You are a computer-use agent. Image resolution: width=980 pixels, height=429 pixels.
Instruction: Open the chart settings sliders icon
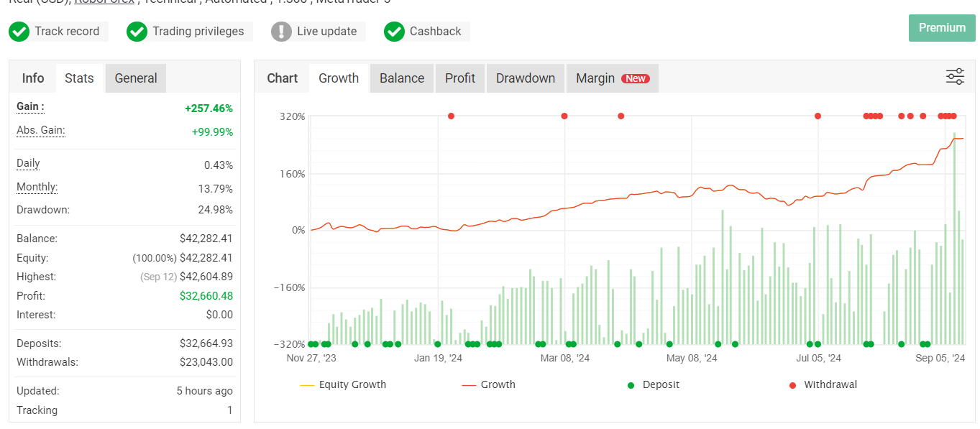tap(955, 78)
